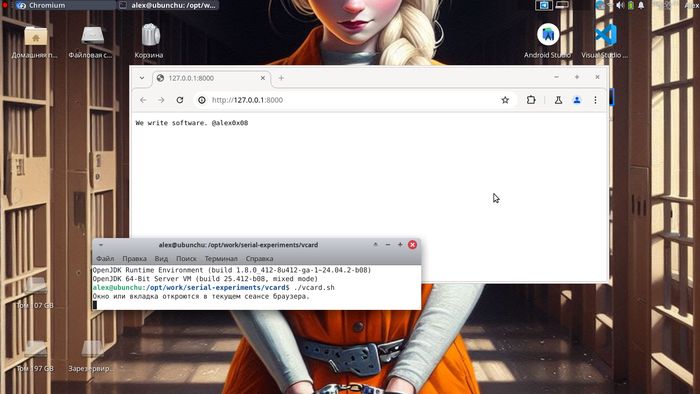Click the page text 'We write software. @alex0x08'
This screenshot has width=700, height=394.
(x=192, y=123)
